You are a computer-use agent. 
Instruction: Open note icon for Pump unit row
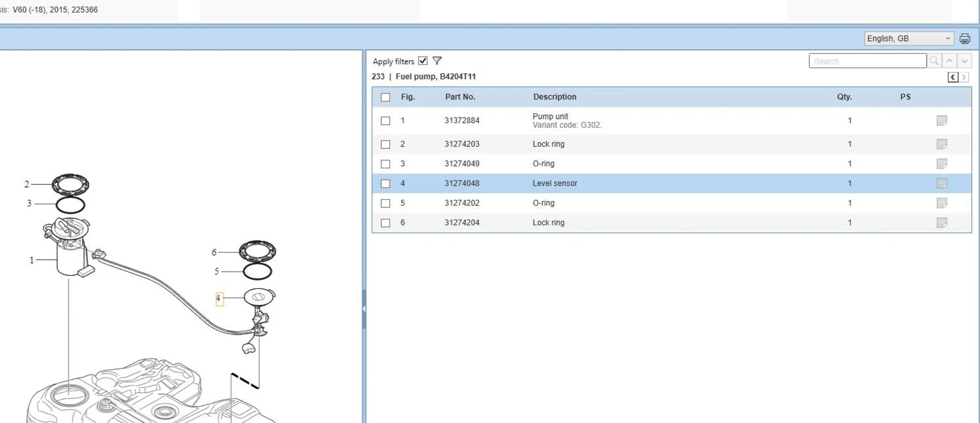click(942, 120)
